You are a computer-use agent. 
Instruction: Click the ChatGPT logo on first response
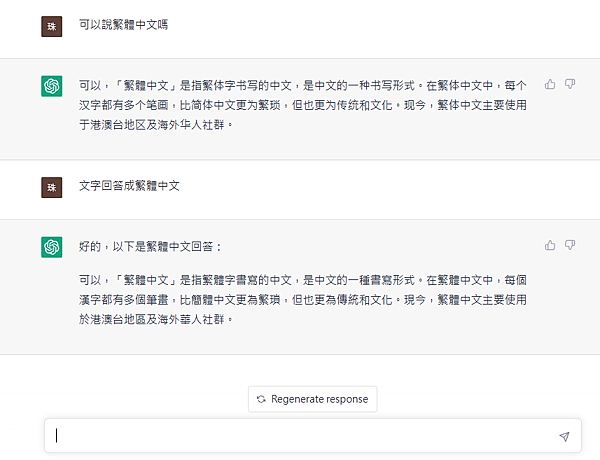point(52,86)
